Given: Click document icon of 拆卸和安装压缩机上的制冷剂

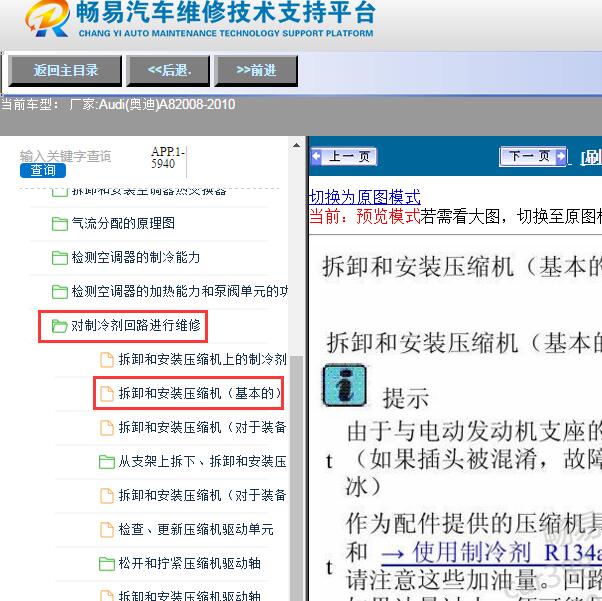Looking at the screenshot, I should coord(107,360).
